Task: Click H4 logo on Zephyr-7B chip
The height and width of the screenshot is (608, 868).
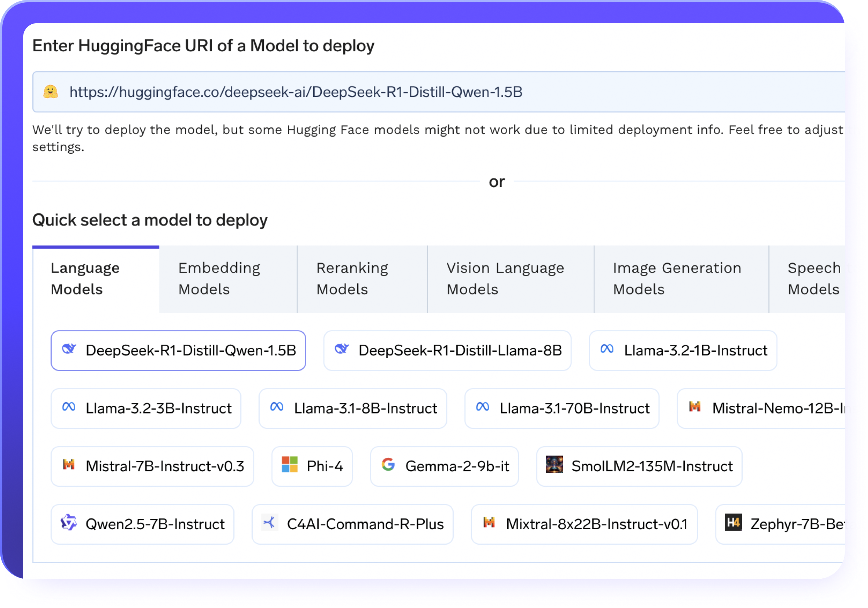Action: pyautogui.click(x=733, y=523)
